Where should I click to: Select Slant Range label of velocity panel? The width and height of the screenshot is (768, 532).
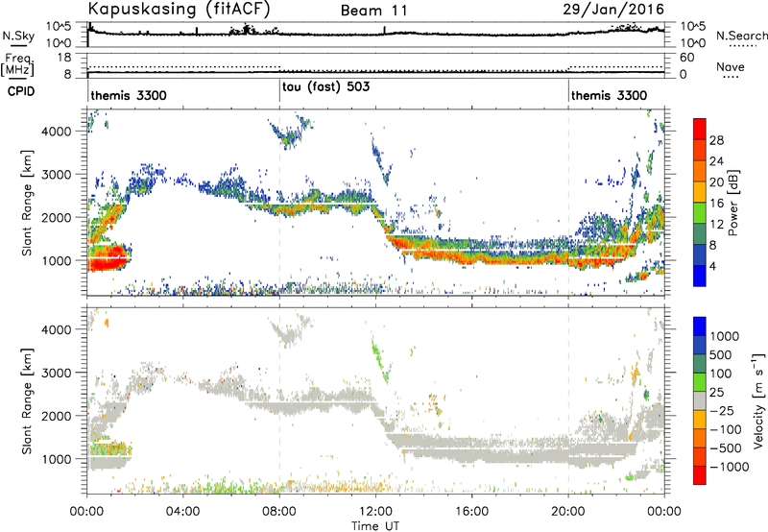[x=27, y=401]
